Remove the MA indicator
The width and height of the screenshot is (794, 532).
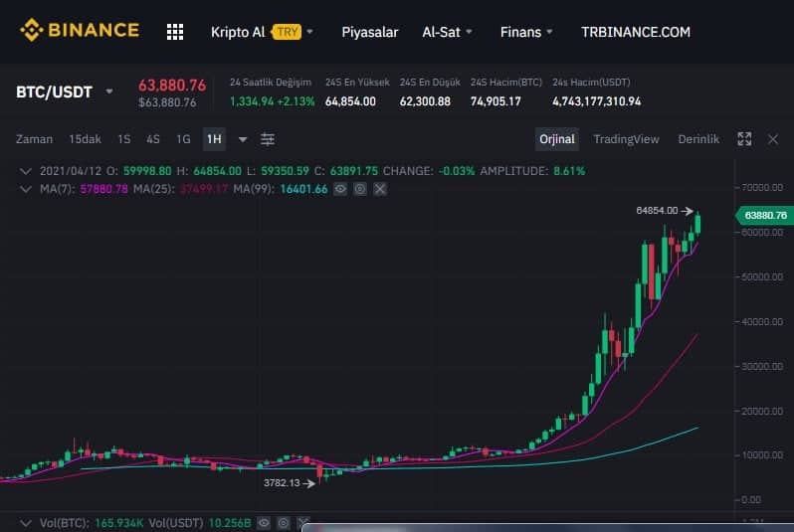379,189
